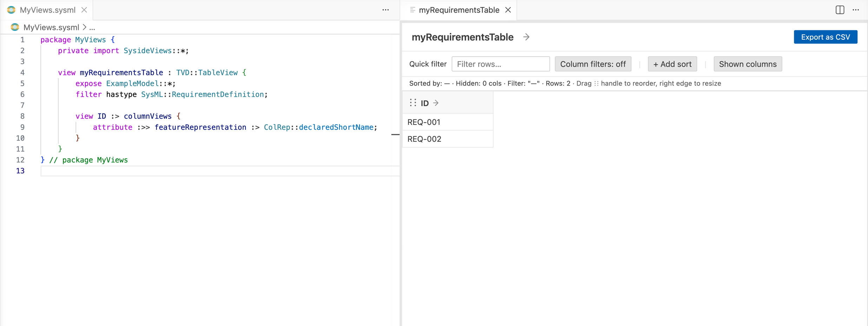Click 'myRequirementsTable' identifier on line 4
Viewport: 868px width, 326px height.
tap(121, 72)
